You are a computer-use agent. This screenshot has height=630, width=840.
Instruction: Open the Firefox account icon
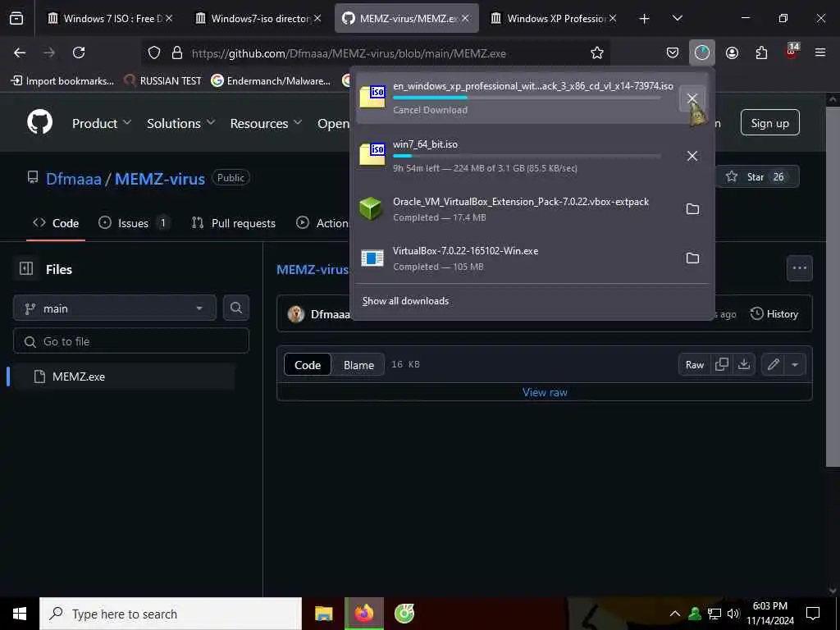732,52
